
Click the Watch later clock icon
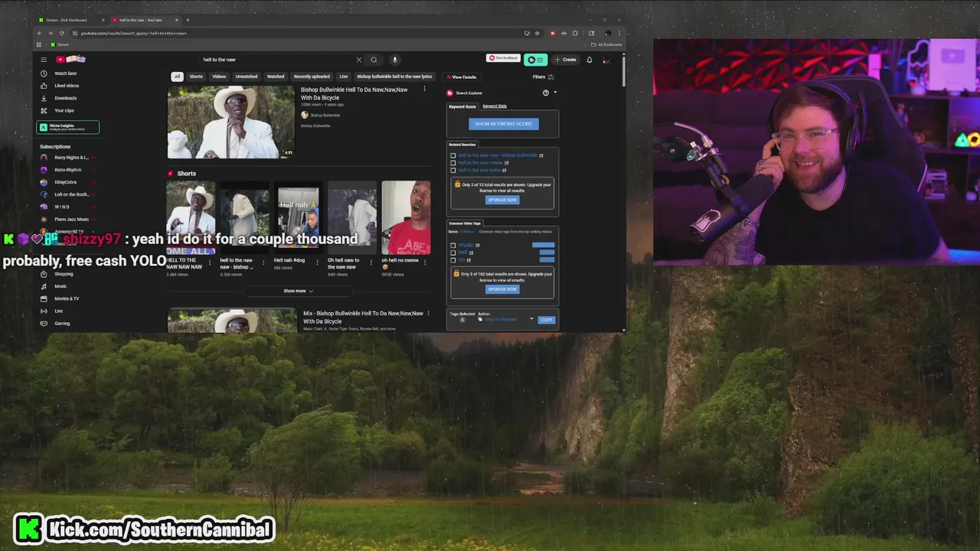[44, 73]
